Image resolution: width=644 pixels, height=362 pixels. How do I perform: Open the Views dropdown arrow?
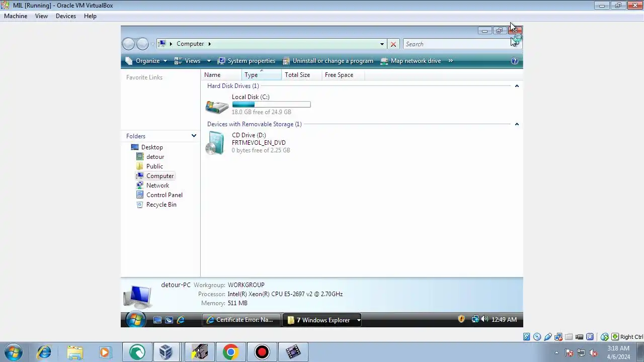[x=209, y=61]
